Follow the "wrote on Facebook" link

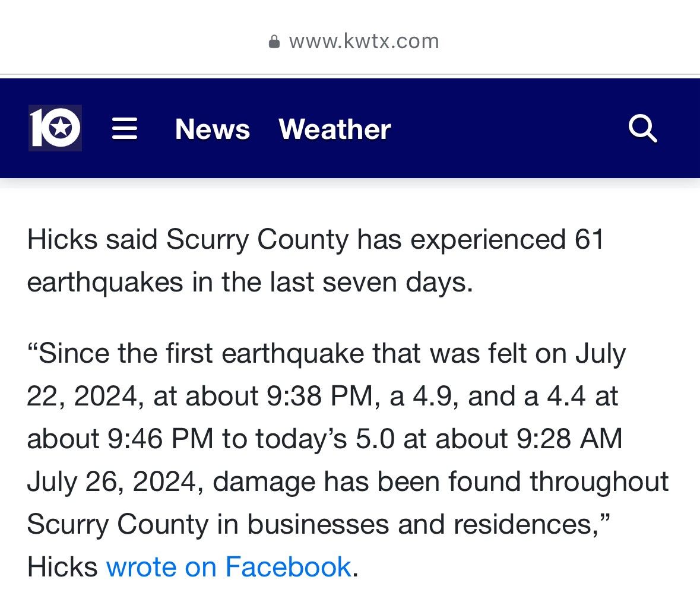(x=229, y=567)
